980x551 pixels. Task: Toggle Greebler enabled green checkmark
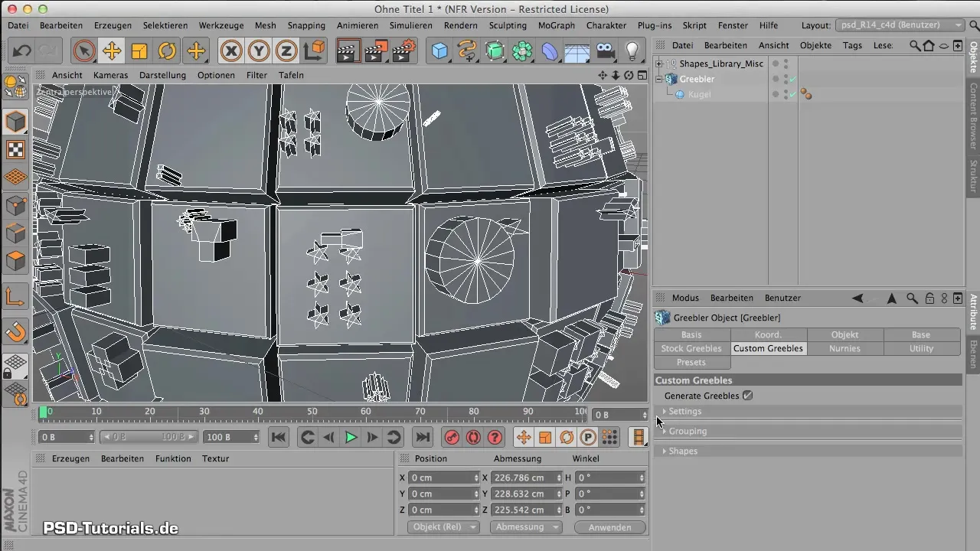point(793,79)
